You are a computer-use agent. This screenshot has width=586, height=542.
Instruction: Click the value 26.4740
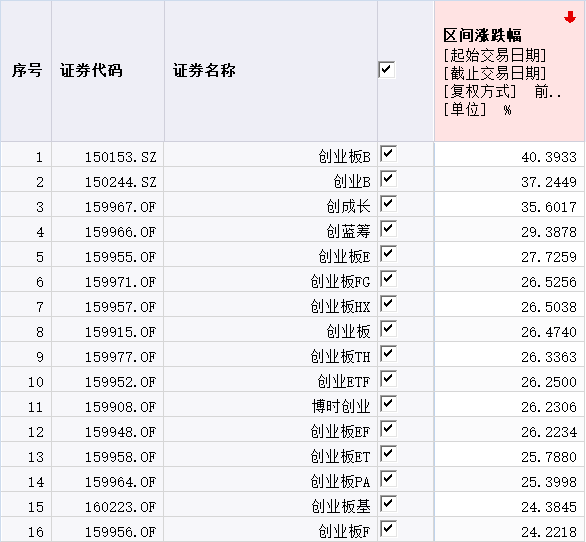549,332
